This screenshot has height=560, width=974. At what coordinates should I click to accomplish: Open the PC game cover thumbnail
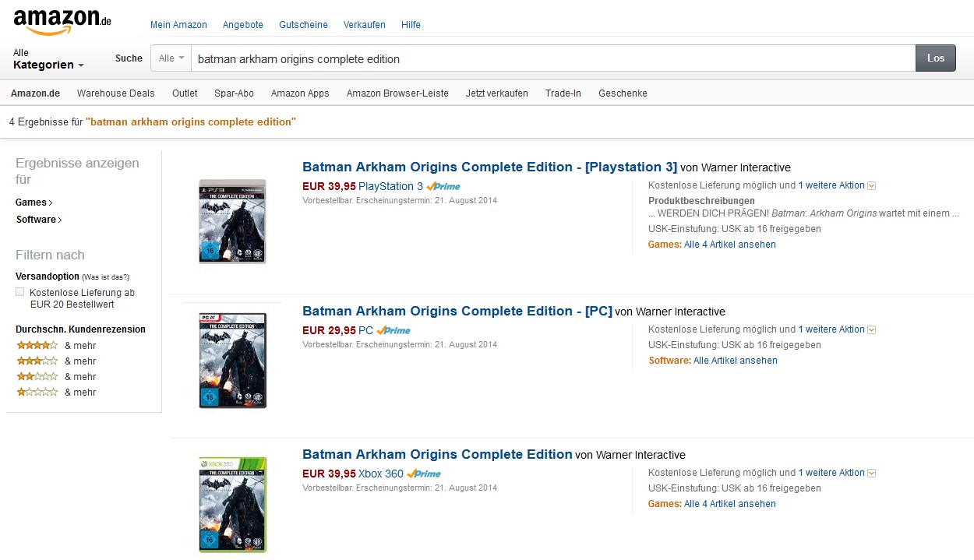[x=232, y=361]
